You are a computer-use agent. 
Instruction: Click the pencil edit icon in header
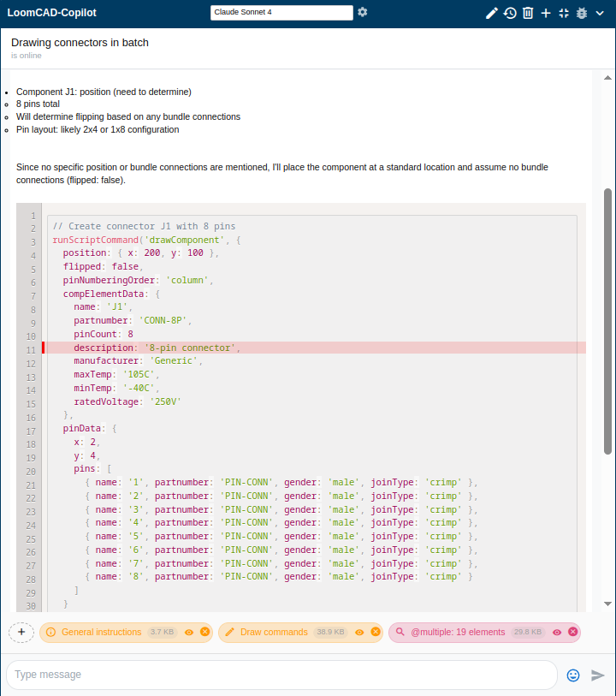point(491,14)
